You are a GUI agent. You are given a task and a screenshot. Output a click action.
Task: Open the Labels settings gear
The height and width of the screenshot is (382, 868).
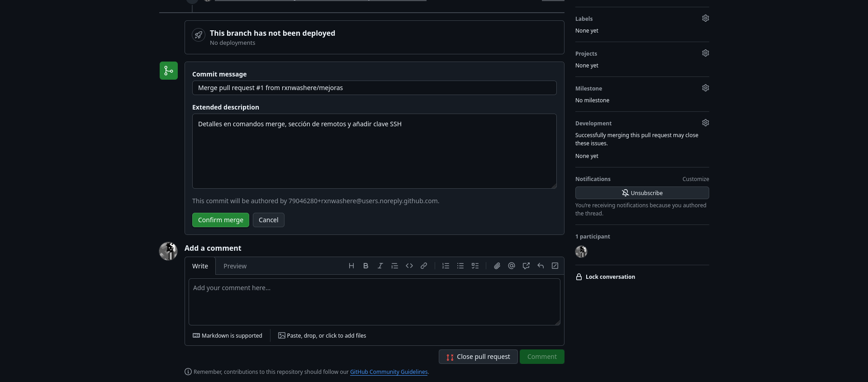point(705,18)
